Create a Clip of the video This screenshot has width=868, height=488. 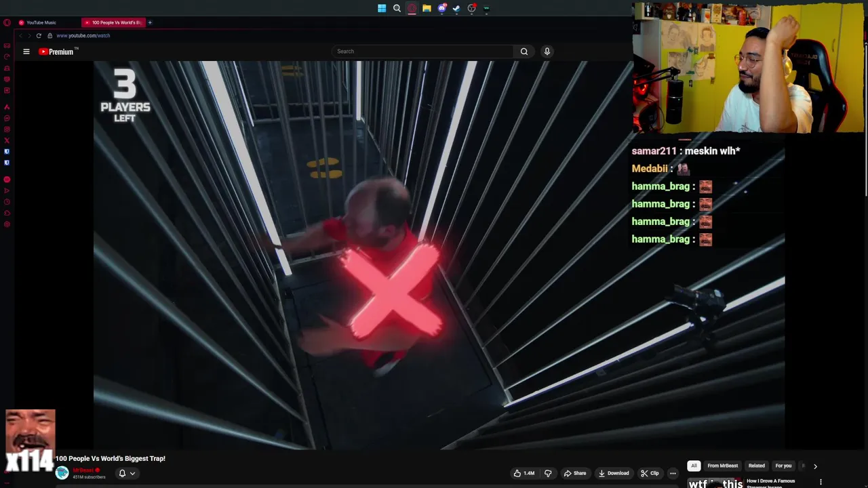[x=650, y=473]
